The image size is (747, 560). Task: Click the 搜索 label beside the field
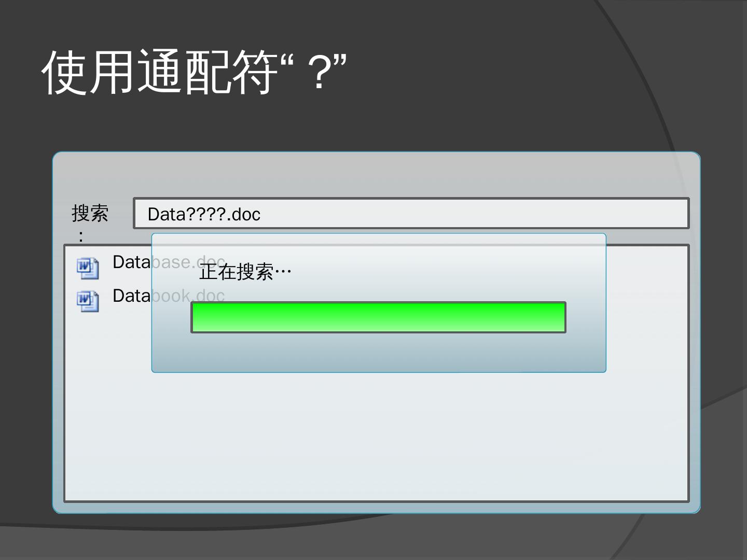coord(90,213)
